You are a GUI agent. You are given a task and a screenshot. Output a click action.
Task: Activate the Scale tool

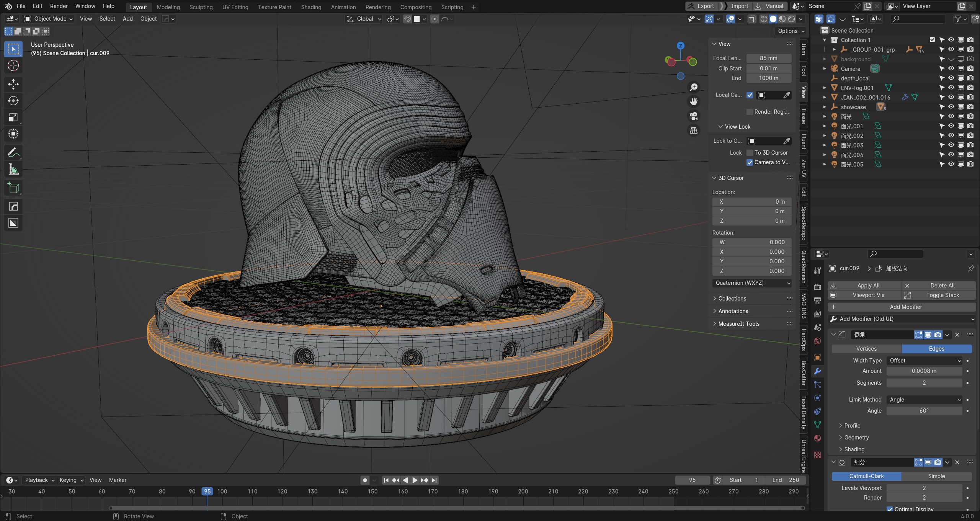pyautogui.click(x=13, y=117)
